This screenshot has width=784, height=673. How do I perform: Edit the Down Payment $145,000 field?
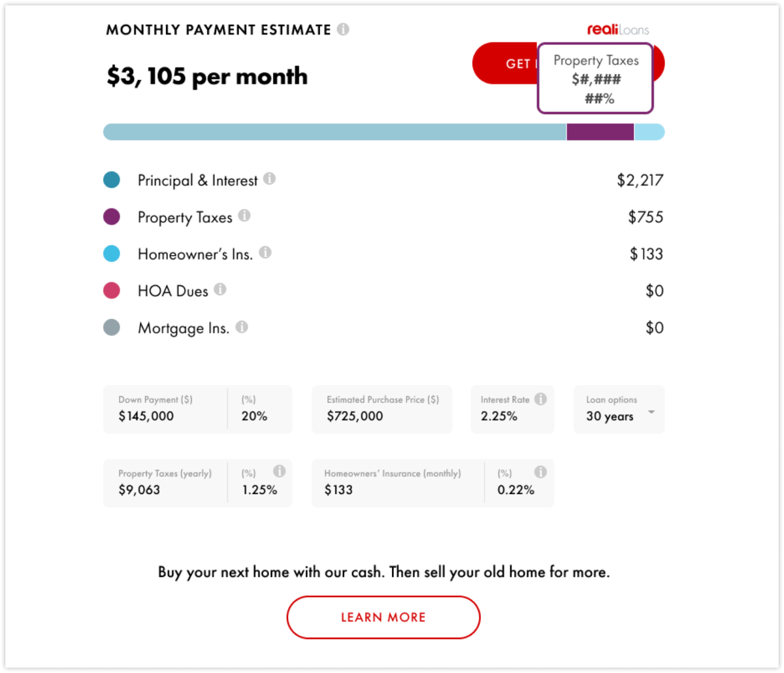(165, 410)
